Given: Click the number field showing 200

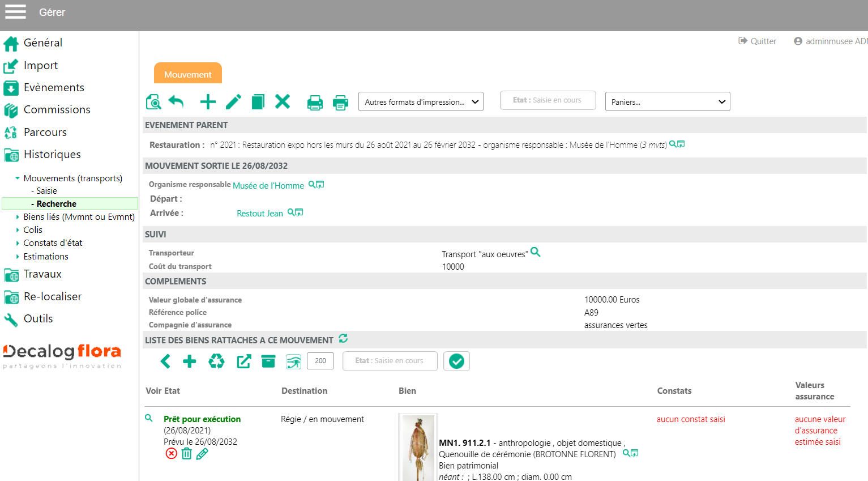Looking at the screenshot, I should [320, 361].
